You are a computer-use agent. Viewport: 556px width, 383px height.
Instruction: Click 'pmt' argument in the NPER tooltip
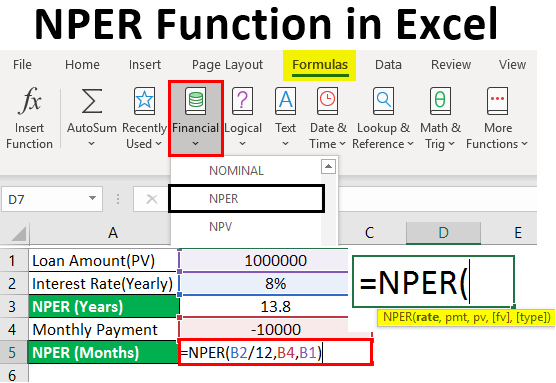click(456, 317)
